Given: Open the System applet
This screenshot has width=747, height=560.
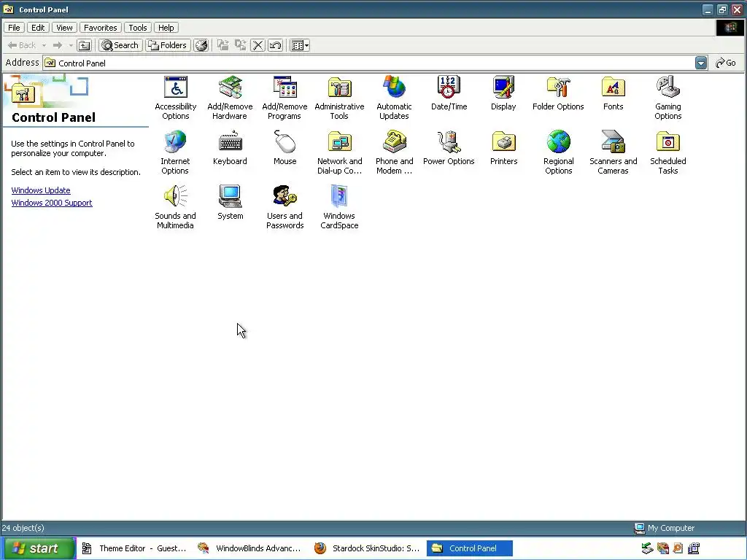Looking at the screenshot, I should (230, 203).
